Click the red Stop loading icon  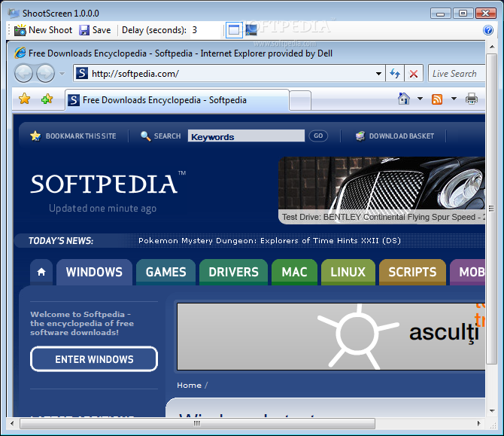tap(414, 74)
